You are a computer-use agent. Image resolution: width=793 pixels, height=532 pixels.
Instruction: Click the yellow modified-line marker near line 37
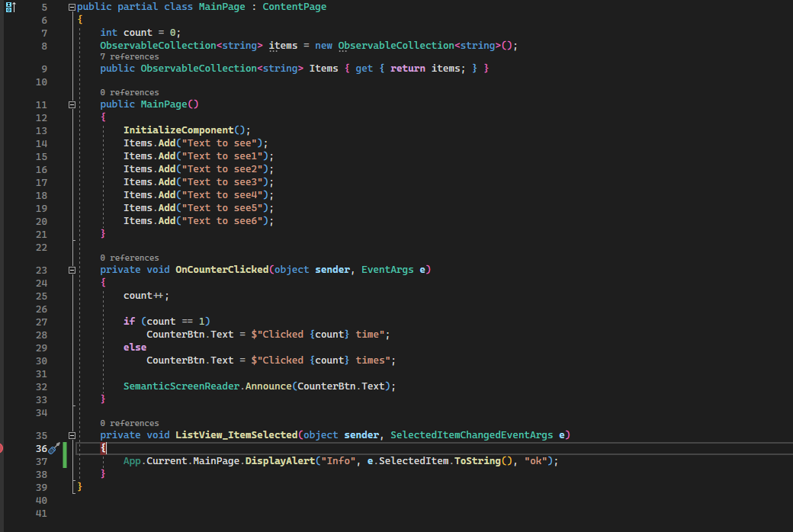click(64, 461)
